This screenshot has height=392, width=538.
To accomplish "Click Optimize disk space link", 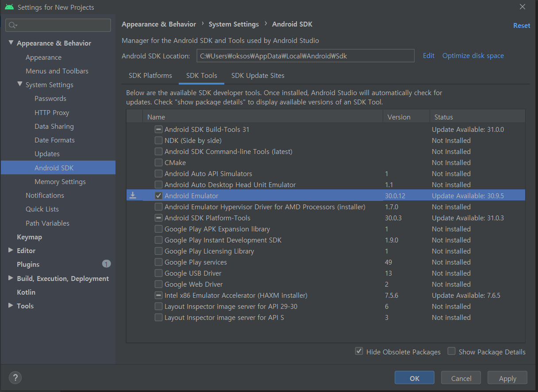I will pos(473,56).
